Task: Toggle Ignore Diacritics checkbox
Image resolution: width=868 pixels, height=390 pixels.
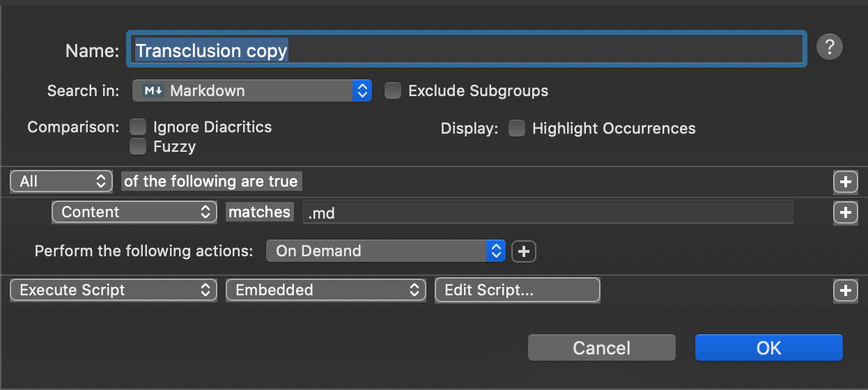Action: pyautogui.click(x=139, y=127)
